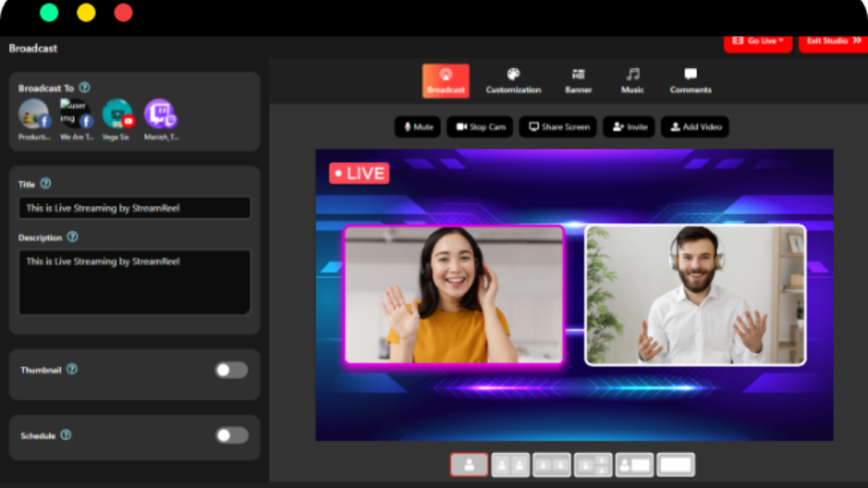This screenshot has width=868, height=488.
Task: Click the Stop Cam button
Action: pyautogui.click(x=480, y=127)
